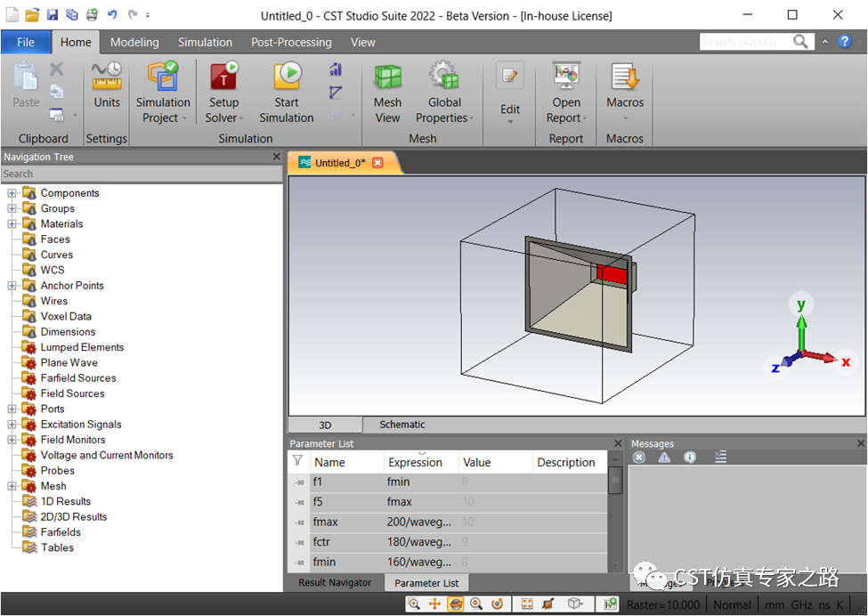Click the Undo arrow icon

tap(112, 14)
